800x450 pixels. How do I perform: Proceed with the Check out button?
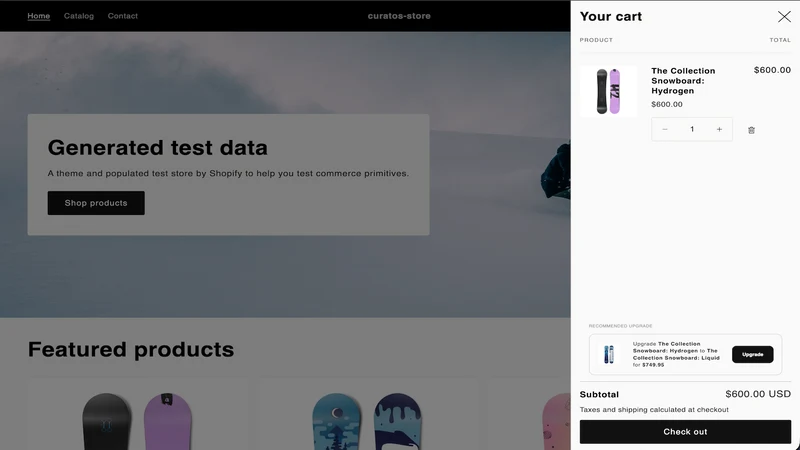tap(685, 432)
